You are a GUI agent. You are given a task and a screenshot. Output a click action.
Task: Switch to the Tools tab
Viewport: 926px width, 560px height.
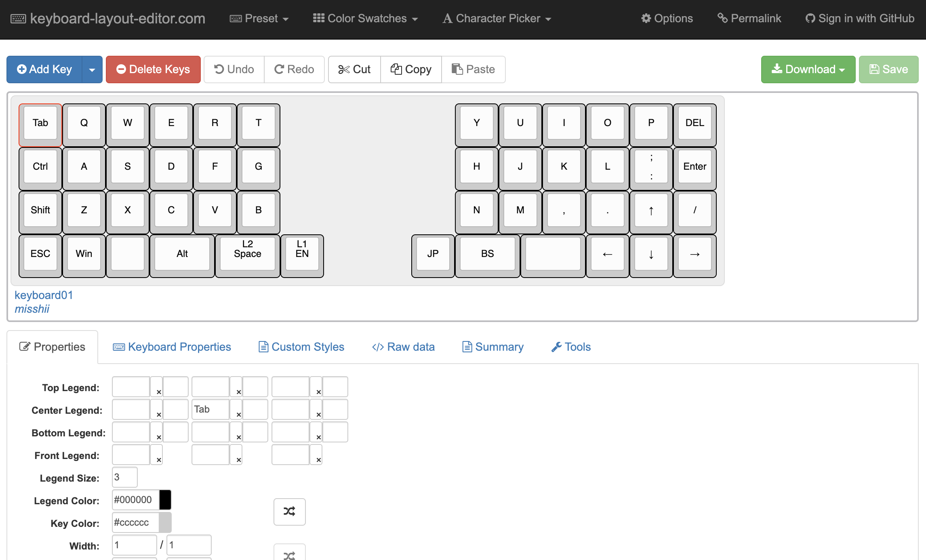571,347
